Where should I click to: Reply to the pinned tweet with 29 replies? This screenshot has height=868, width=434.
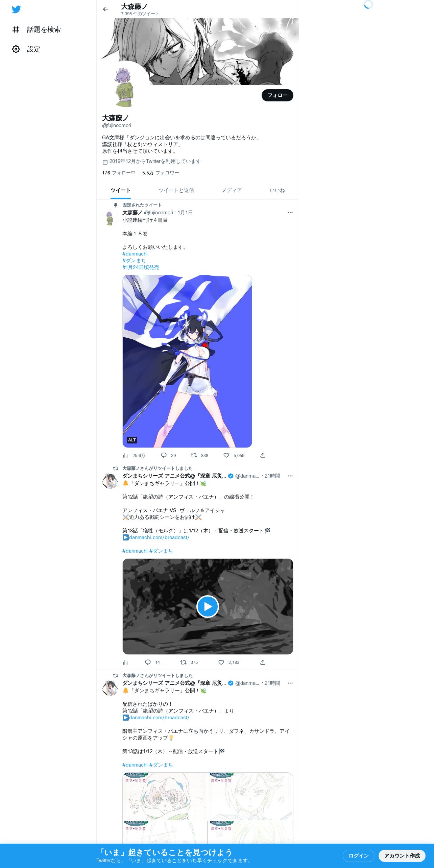click(x=164, y=455)
